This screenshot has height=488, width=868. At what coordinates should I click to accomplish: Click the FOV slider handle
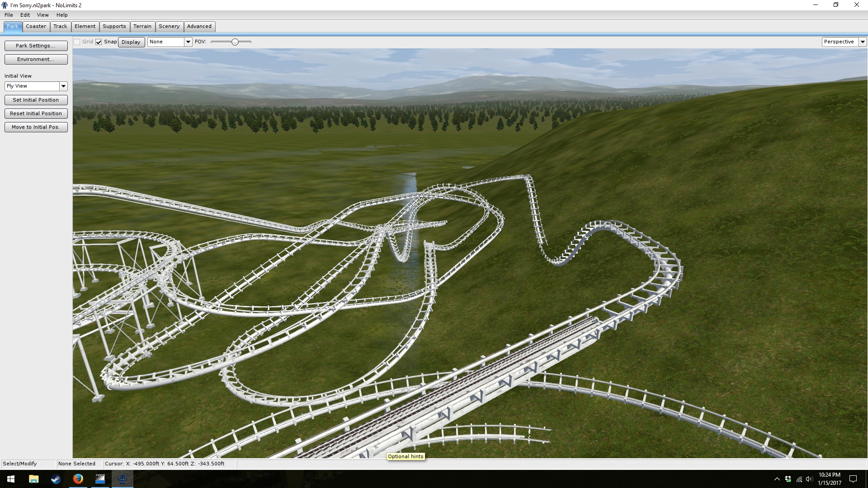[x=235, y=42]
